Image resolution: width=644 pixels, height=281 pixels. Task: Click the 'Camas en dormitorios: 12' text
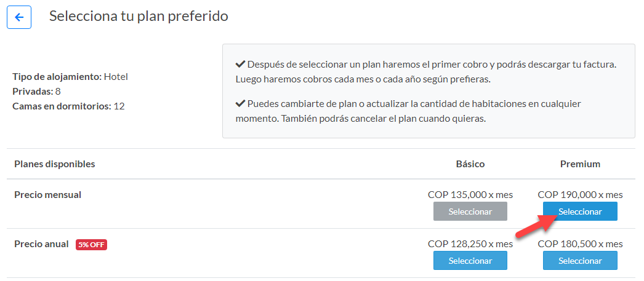tap(68, 106)
